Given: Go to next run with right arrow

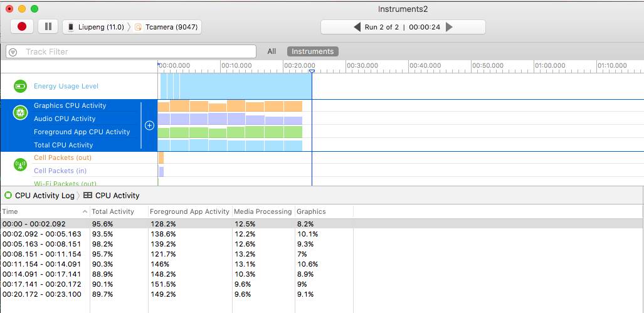Looking at the screenshot, I should coord(450,27).
